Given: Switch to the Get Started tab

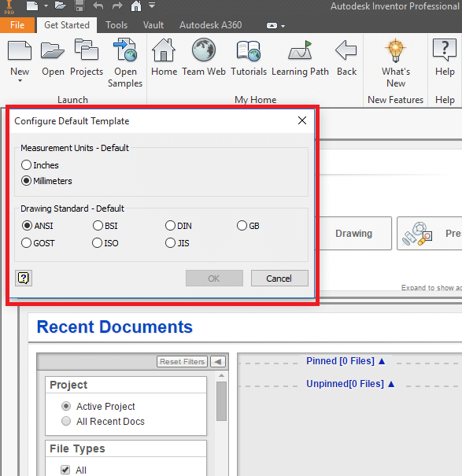Looking at the screenshot, I should (x=67, y=25).
